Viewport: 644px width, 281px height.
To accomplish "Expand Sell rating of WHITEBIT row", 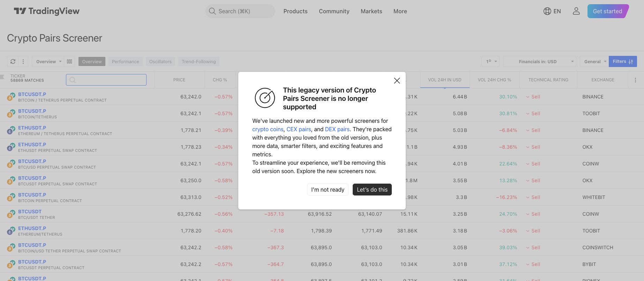I will (533, 197).
